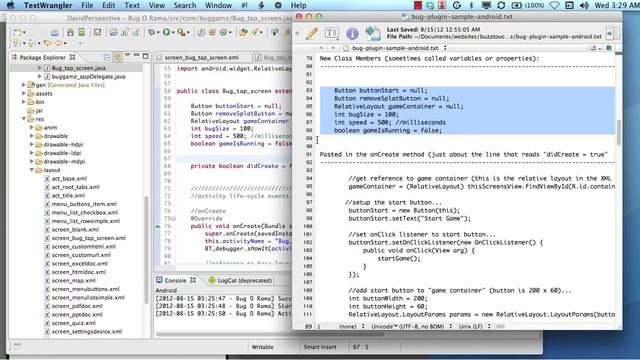Click the Smart Insert status bar entry

(x=320, y=347)
